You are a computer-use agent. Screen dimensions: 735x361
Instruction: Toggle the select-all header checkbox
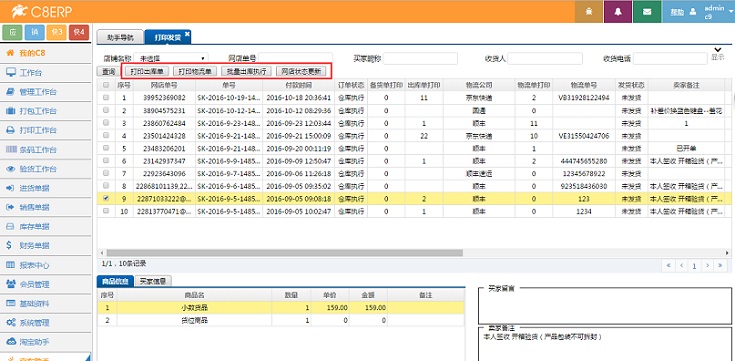pos(106,85)
